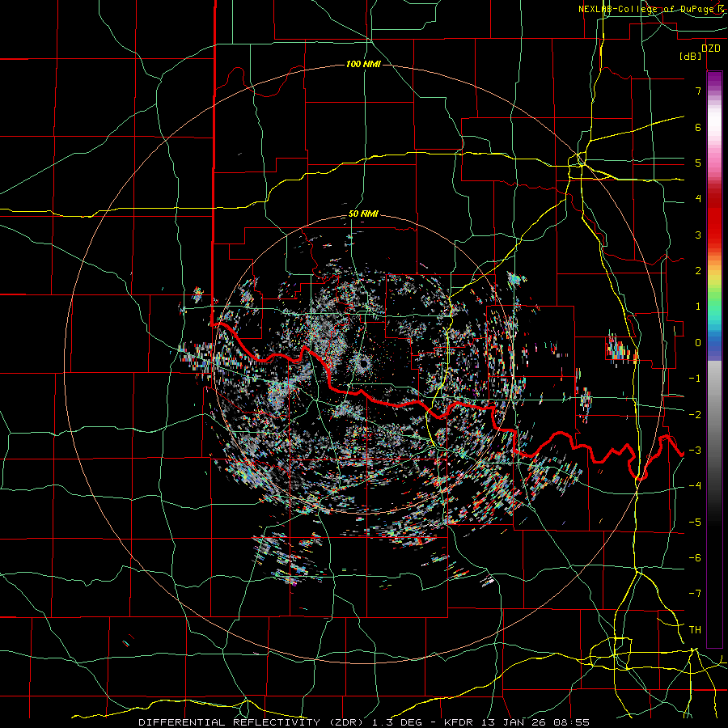The width and height of the screenshot is (728, 728).
Task: Click the "-7" tick label on color scale
Action: [x=695, y=594]
